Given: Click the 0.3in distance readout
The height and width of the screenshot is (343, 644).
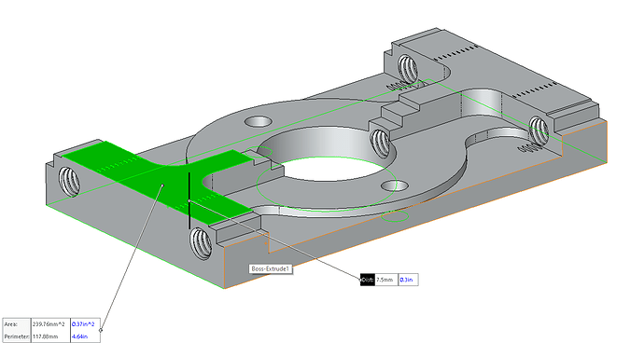Looking at the screenshot, I should point(408,280).
